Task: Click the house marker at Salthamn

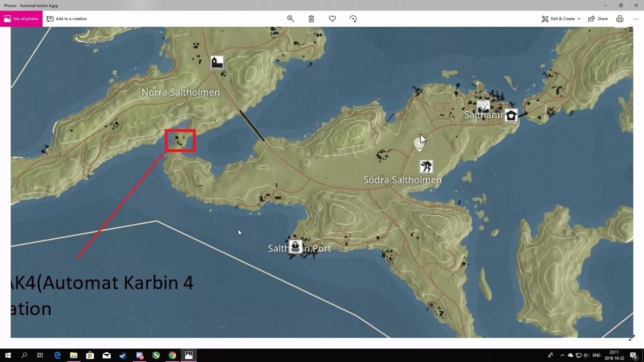Action: [x=511, y=116]
